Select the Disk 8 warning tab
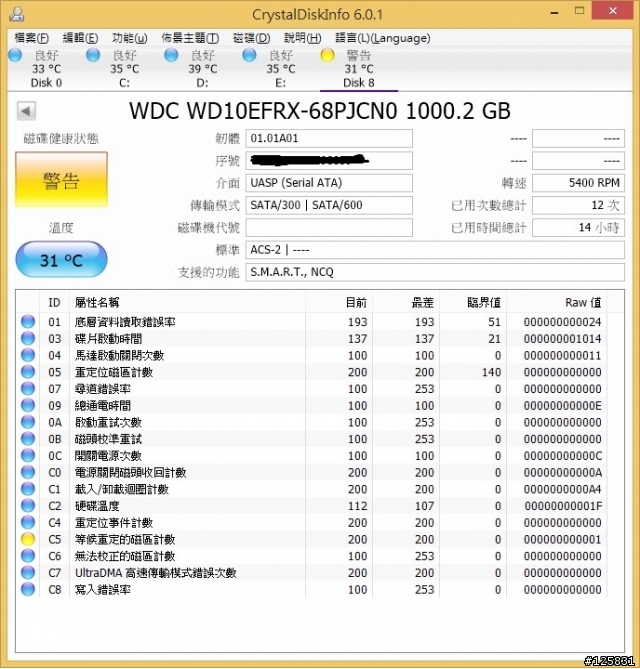640x669 pixels. 359,69
